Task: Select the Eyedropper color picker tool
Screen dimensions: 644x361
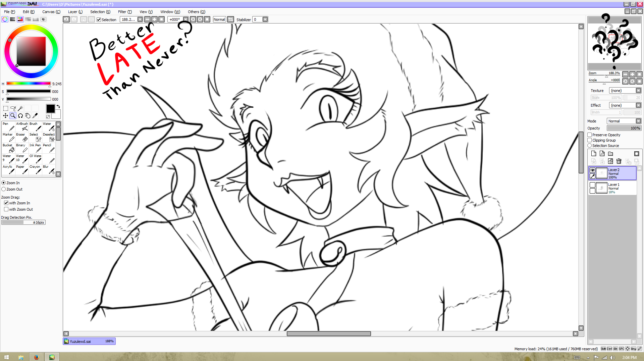Action: tap(35, 116)
